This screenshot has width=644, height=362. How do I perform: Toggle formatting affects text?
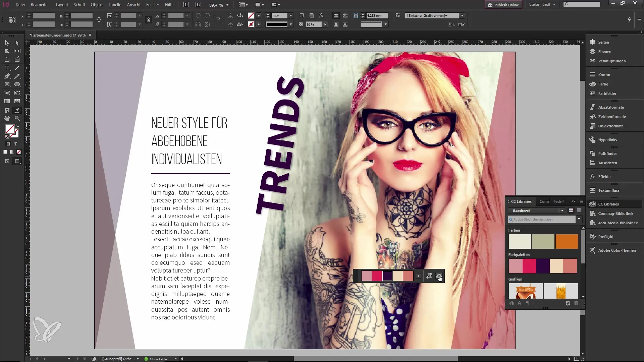(16, 144)
